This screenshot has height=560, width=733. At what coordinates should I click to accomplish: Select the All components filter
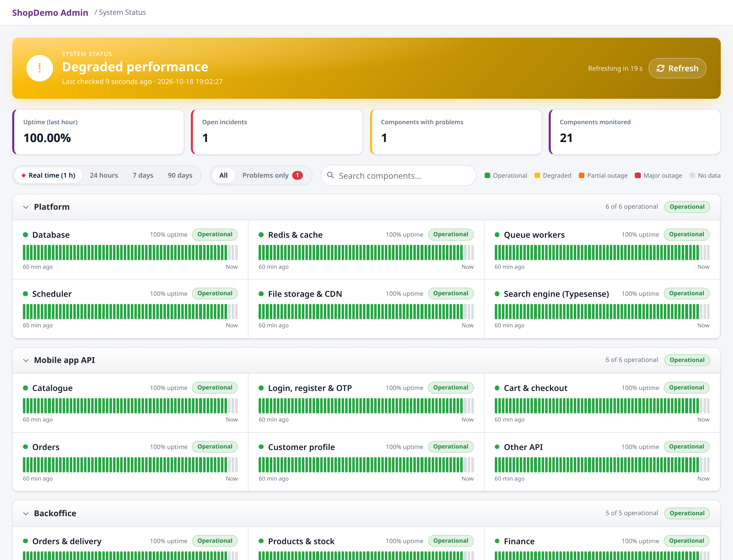[223, 175]
